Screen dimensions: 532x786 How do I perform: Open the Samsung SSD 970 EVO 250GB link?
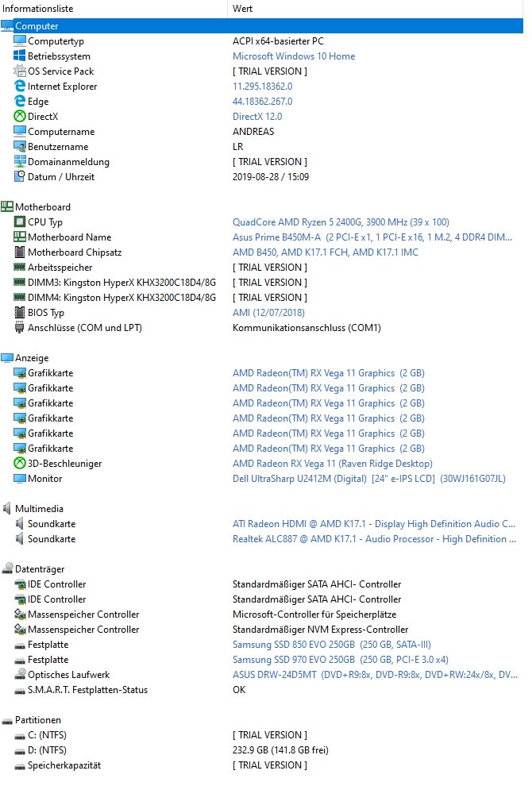point(341,660)
